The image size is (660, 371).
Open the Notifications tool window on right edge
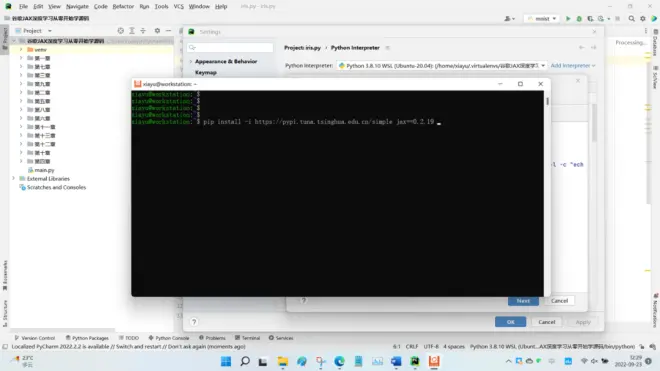(655, 310)
